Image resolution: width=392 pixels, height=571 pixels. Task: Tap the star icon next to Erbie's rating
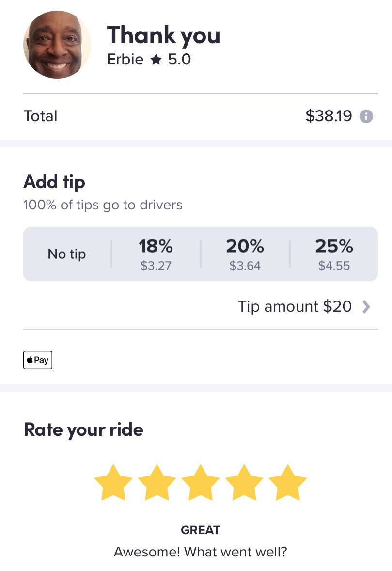point(156,59)
